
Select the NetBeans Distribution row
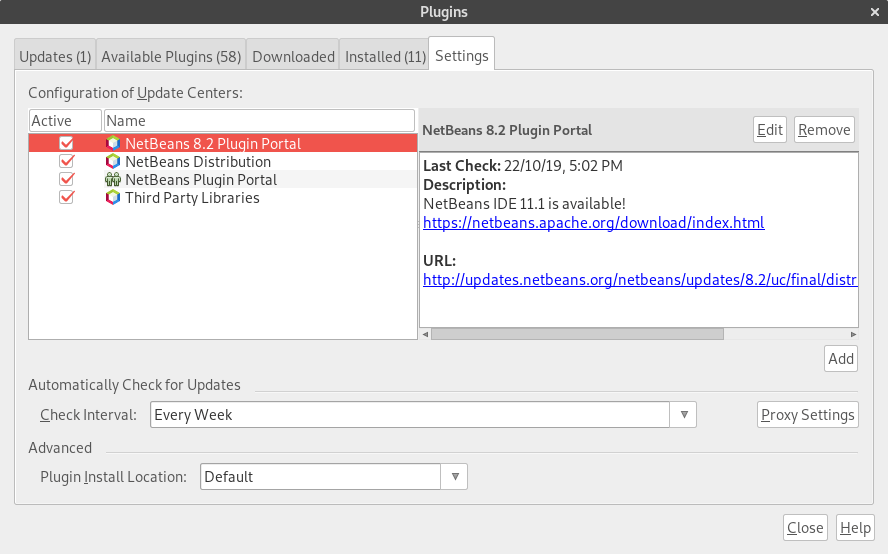point(223,161)
